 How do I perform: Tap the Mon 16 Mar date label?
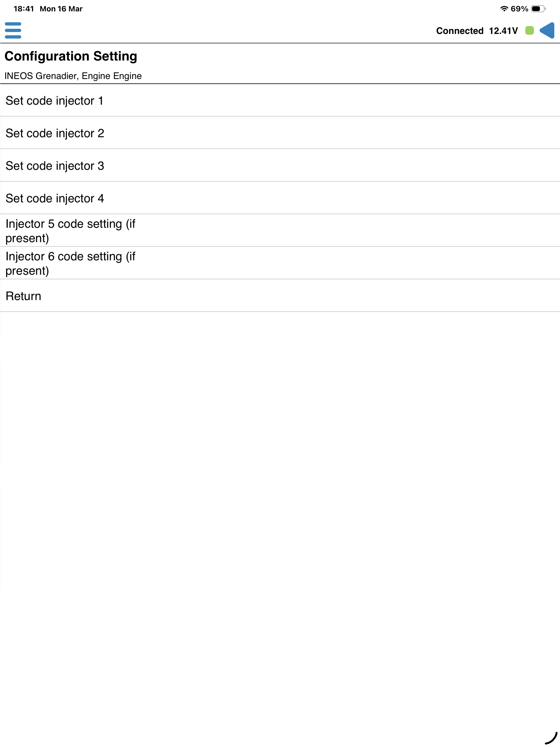coord(61,9)
